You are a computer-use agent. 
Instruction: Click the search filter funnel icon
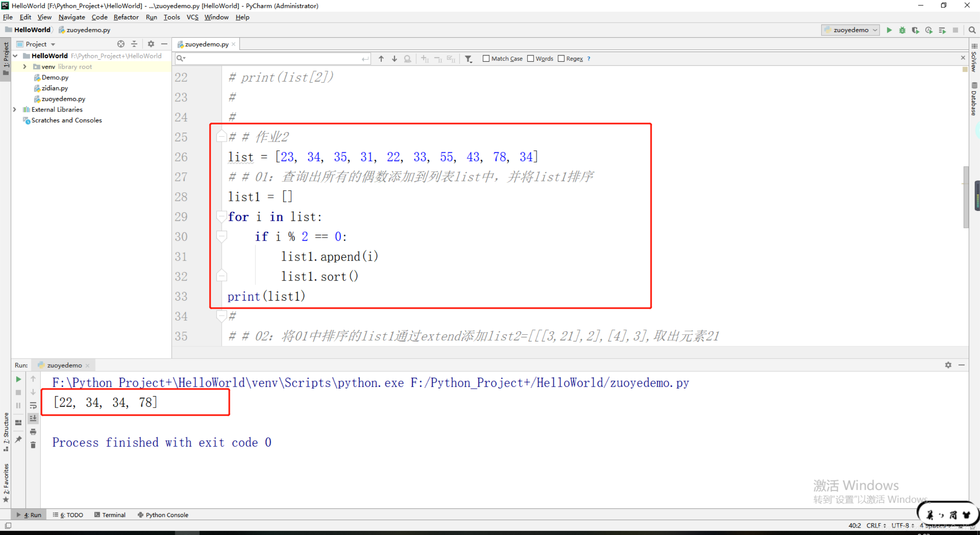coord(468,59)
